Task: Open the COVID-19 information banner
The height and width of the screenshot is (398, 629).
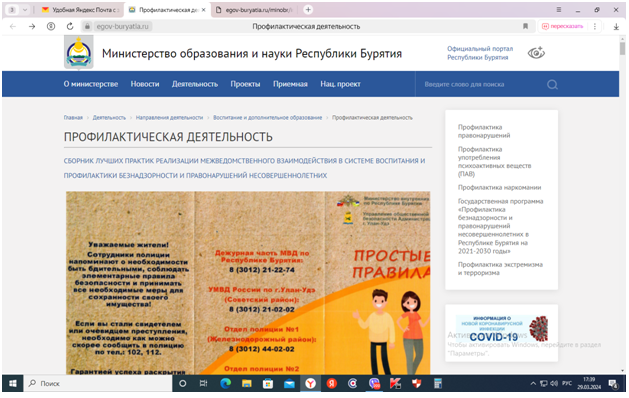Action: coord(501,329)
